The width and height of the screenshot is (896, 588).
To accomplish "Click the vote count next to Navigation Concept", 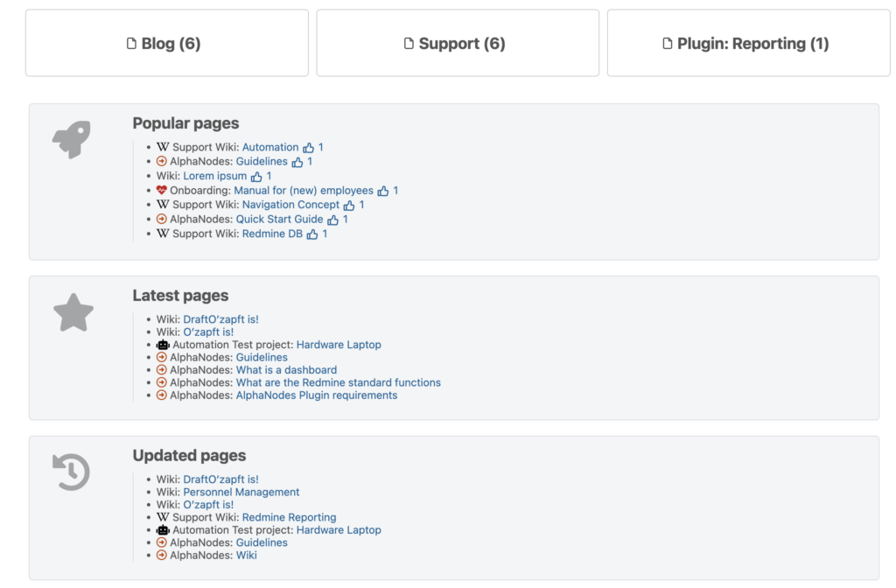I will coord(360,204).
